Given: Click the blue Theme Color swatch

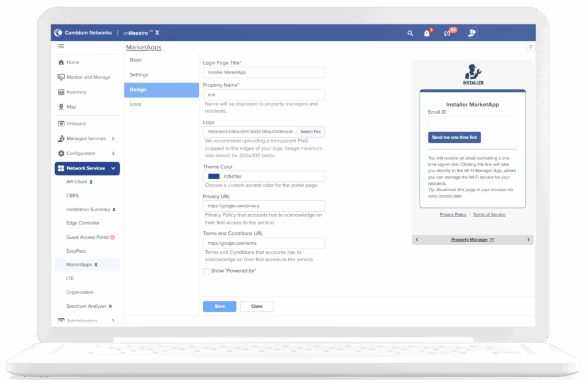Looking at the screenshot, I should (214, 177).
